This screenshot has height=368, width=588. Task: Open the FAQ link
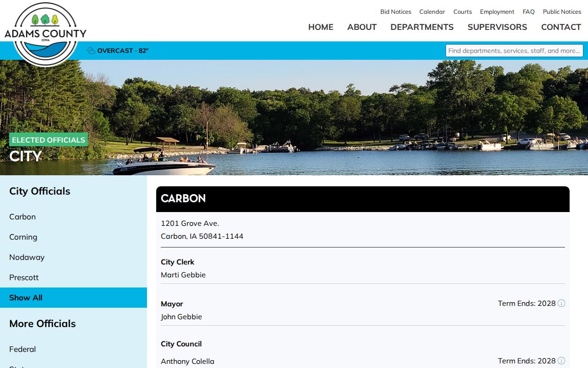pyautogui.click(x=529, y=12)
